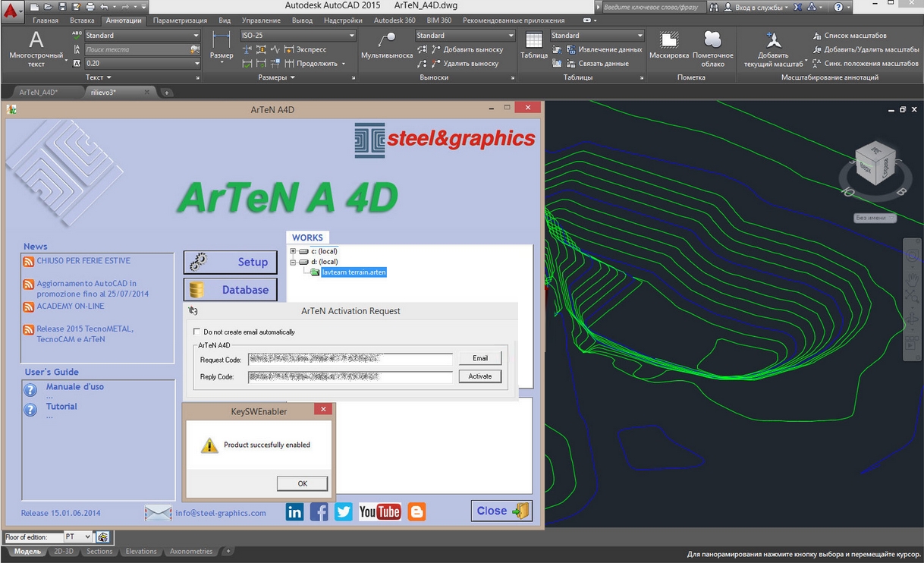Open the YouTube icon in ArTeN window
The height and width of the screenshot is (563, 924).
pos(379,512)
